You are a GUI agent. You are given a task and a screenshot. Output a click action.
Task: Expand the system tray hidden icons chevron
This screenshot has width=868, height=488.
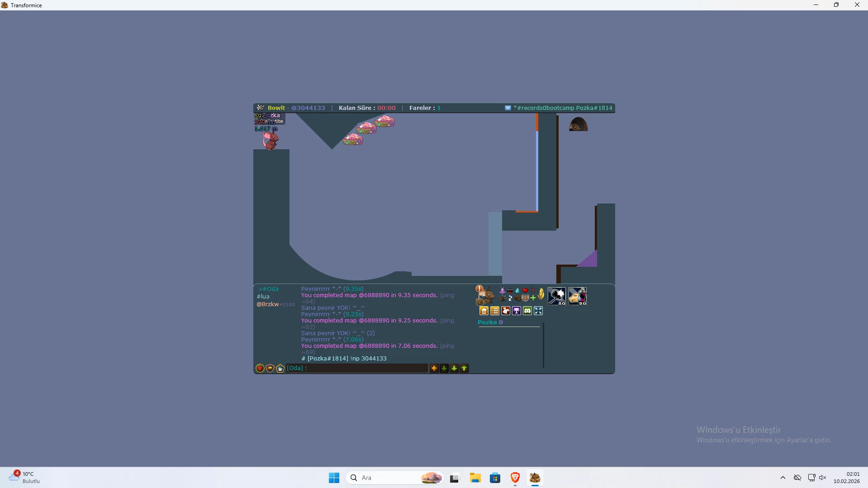pyautogui.click(x=783, y=478)
